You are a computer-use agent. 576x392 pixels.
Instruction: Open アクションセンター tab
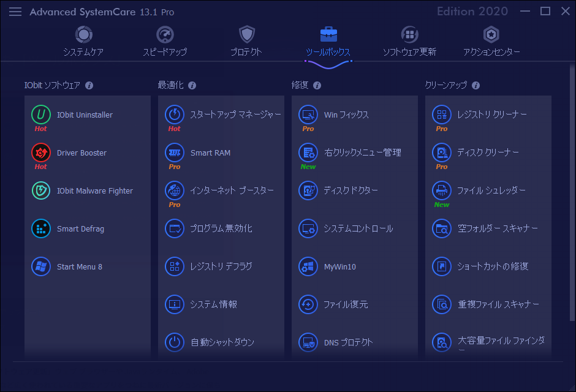[x=491, y=42]
